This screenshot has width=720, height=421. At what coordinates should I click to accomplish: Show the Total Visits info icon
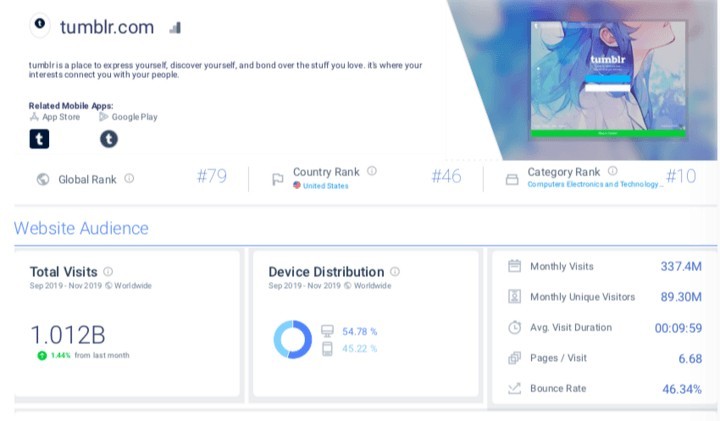point(108,271)
